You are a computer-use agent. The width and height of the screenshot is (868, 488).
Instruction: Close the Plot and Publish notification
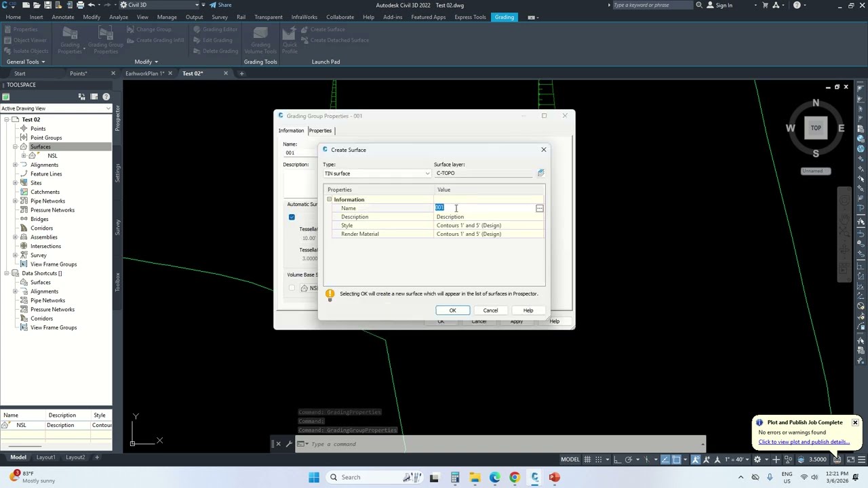click(x=855, y=423)
